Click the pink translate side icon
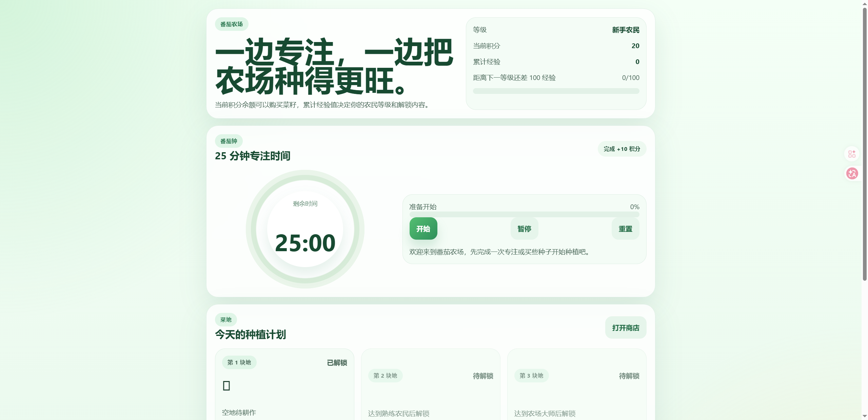Viewport: 868px width, 420px height. pos(852,174)
